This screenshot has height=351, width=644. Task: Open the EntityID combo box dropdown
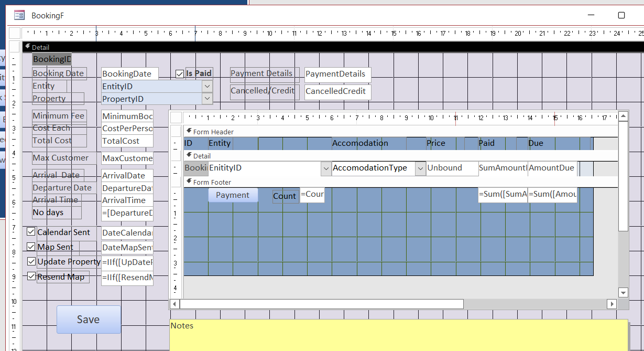click(207, 86)
